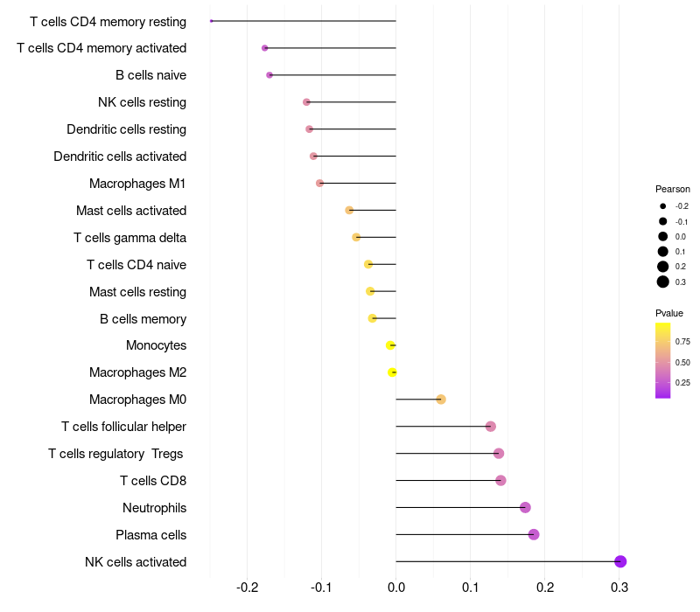Select the Pearson 0.0 legend circle
The image size is (700, 612).
coord(663,236)
